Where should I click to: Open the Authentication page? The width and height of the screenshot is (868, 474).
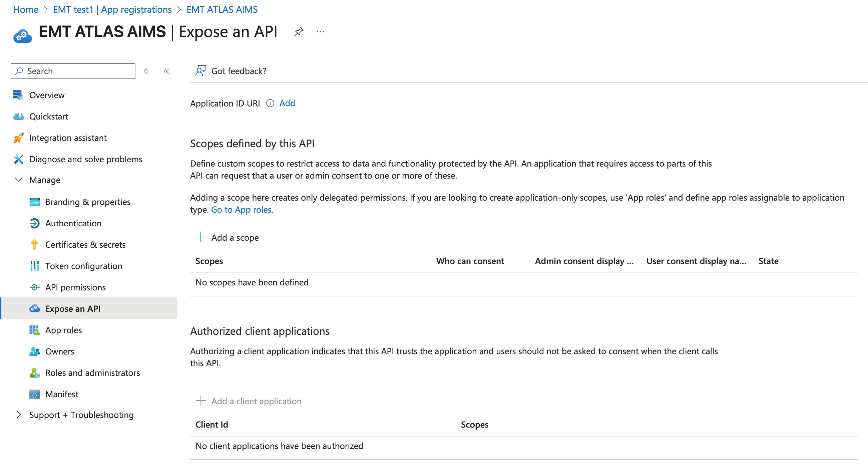click(73, 223)
